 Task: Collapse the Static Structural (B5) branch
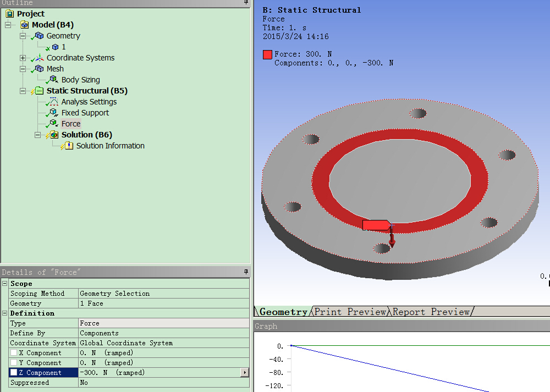[23, 91]
